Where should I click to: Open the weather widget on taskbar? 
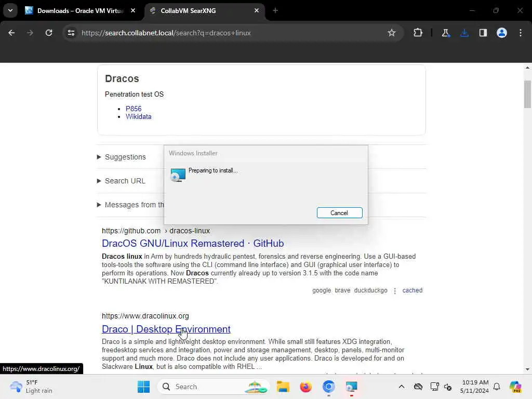coord(31,387)
